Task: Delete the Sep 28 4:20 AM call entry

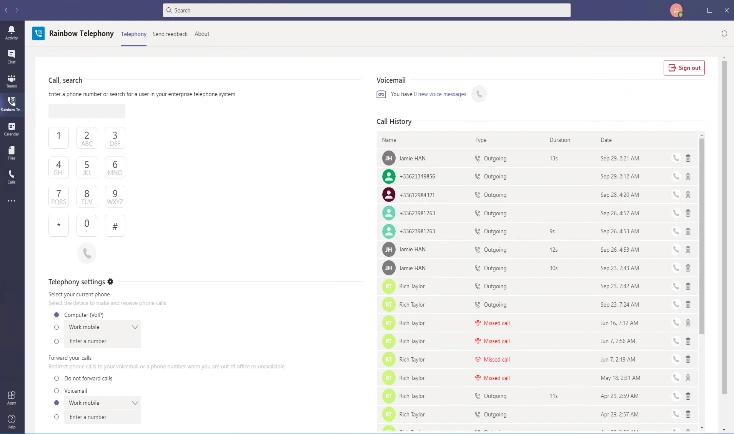Action: coord(688,195)
